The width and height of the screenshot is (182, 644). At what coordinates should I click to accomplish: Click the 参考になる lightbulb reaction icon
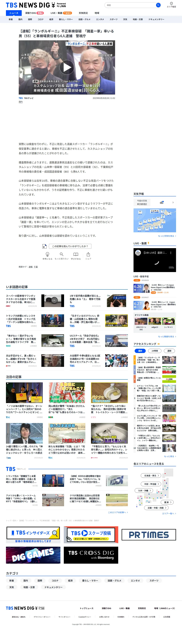[47, 254]
